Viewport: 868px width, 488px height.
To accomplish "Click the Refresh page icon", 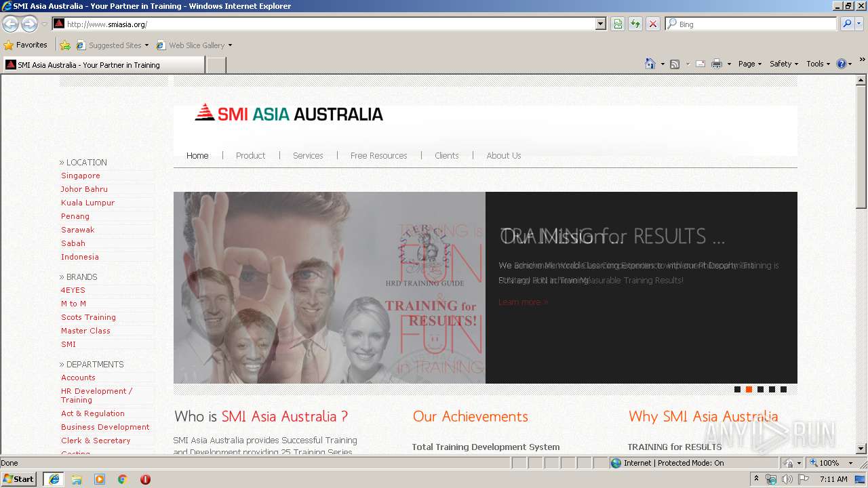I will (635, 24).
